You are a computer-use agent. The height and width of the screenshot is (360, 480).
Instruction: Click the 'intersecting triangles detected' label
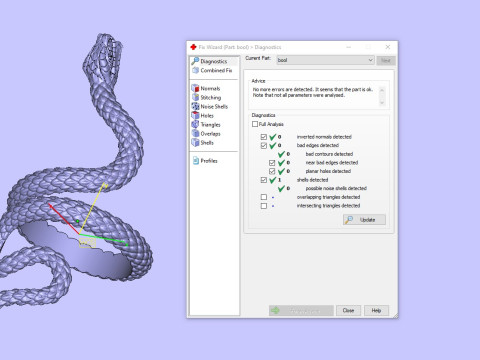(328, 206)
